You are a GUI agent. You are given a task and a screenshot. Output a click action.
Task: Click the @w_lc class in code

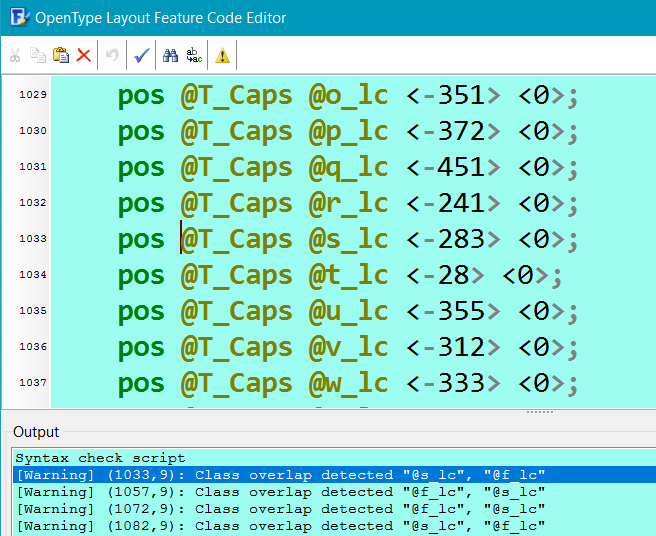348,384
